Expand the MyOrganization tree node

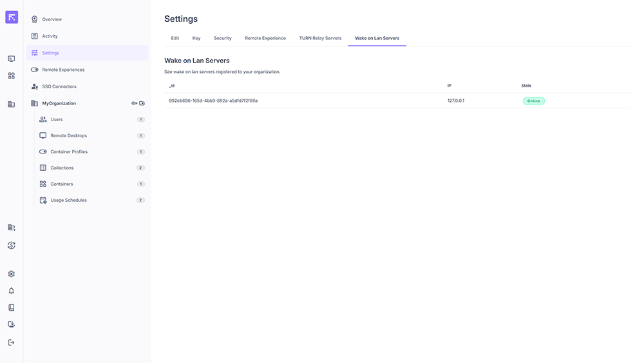[59, 103]
